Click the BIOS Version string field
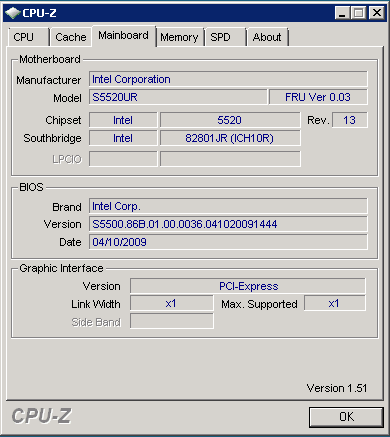 (x=228, y=224)
